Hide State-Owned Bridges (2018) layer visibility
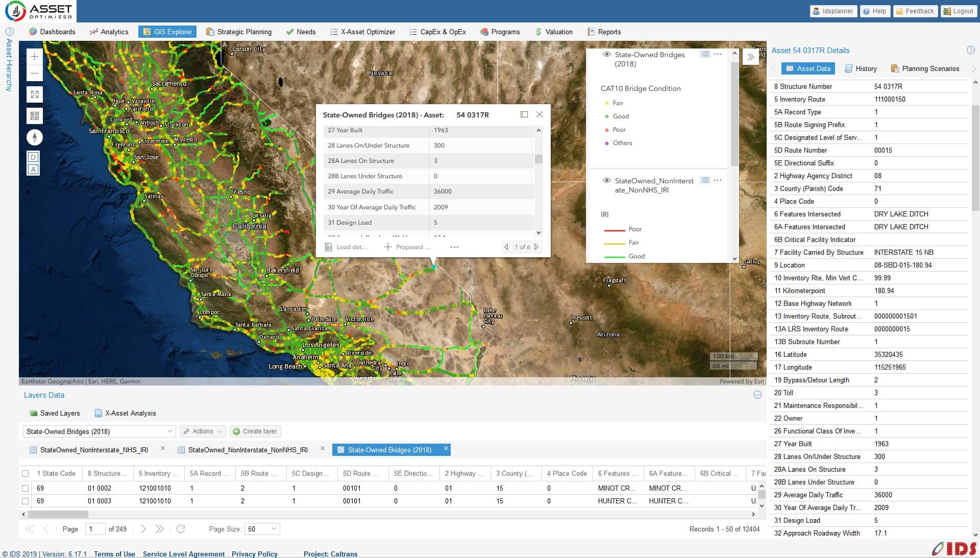 point(607,54)
